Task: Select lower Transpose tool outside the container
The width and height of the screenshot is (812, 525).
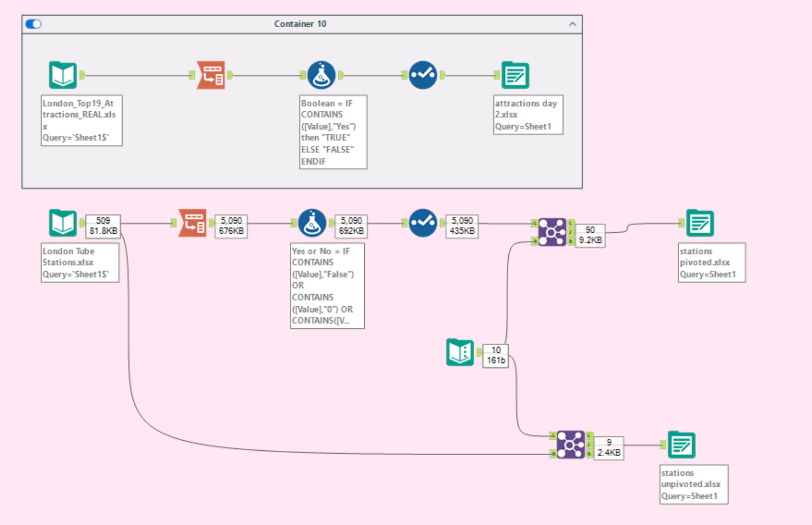Action: pyautogui.click(x=193, y=223)
